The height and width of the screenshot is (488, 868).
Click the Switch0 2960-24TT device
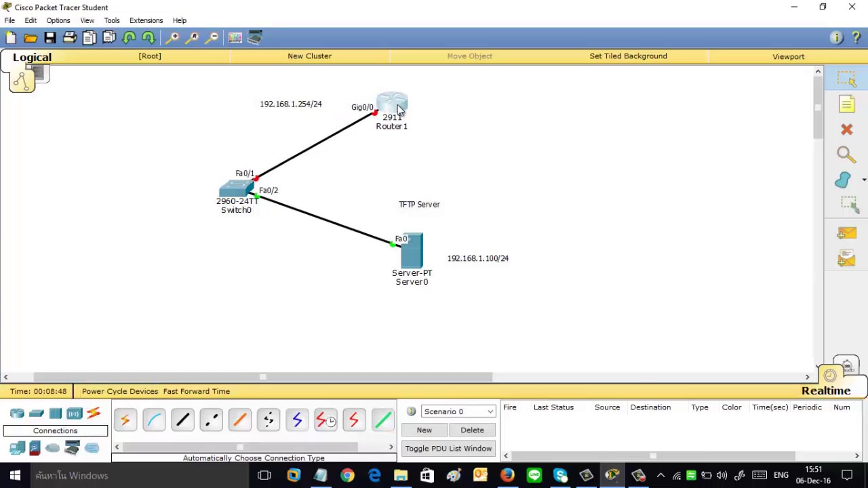point(236,189)
